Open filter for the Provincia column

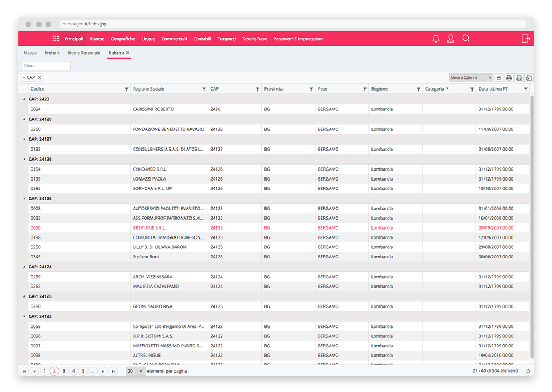[x=311, y=89]
